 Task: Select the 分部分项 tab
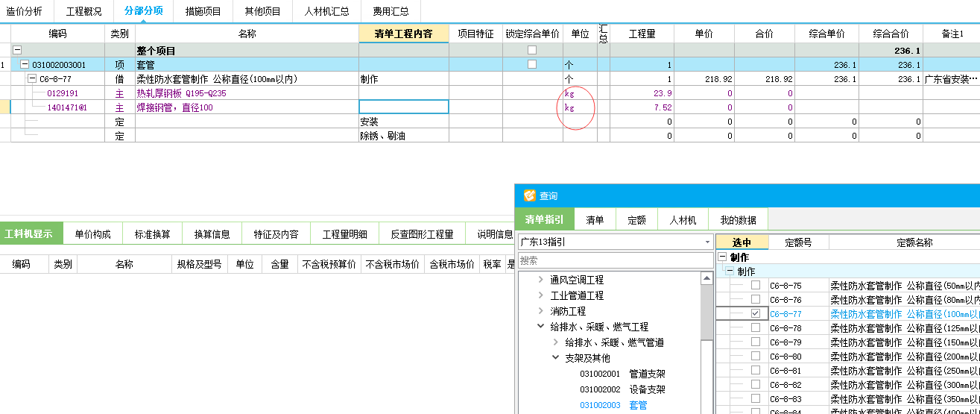tap(143, 11)
